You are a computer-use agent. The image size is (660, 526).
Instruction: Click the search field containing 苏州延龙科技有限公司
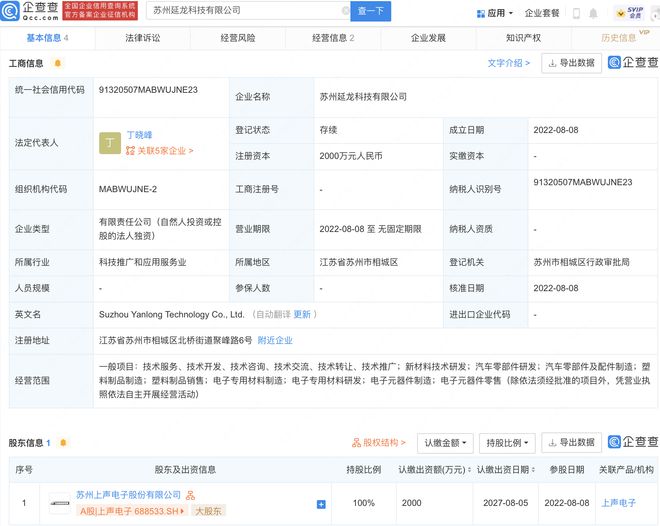tap(248, 11)
